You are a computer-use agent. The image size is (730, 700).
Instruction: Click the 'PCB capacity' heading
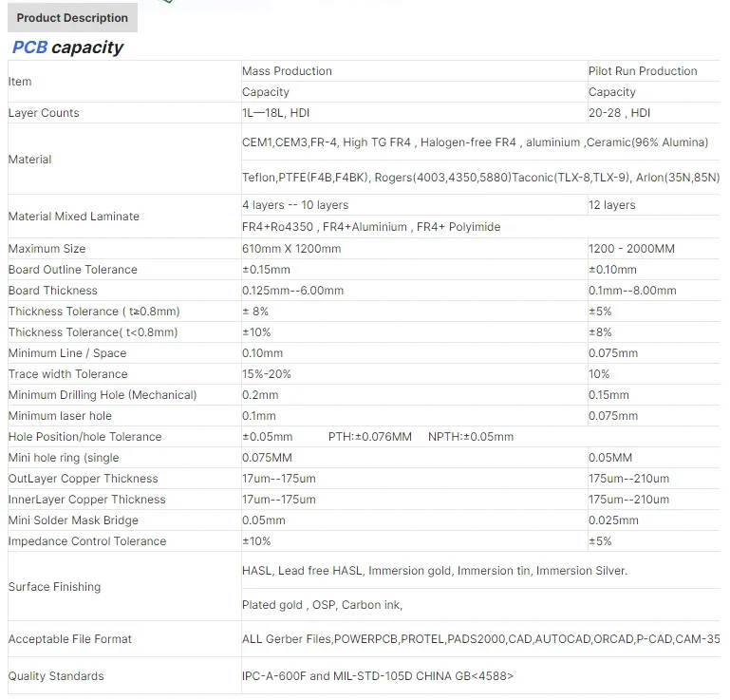click(67, 47)
